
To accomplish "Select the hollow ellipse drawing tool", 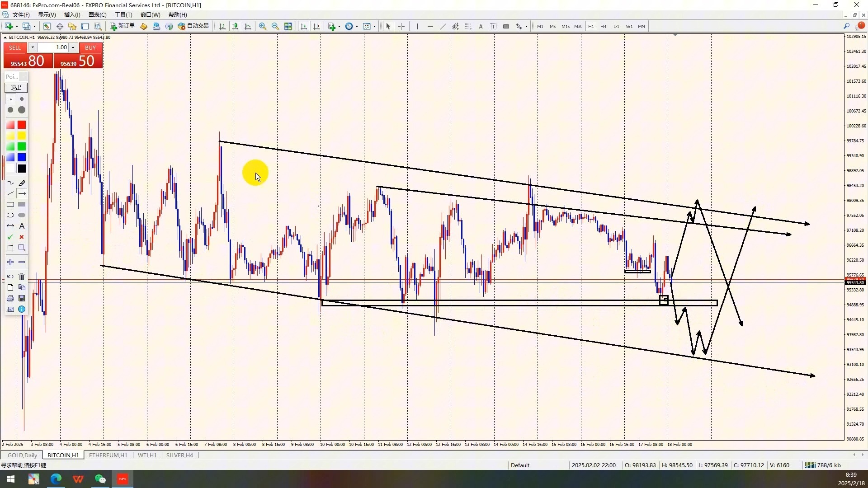I will (10, 216).
